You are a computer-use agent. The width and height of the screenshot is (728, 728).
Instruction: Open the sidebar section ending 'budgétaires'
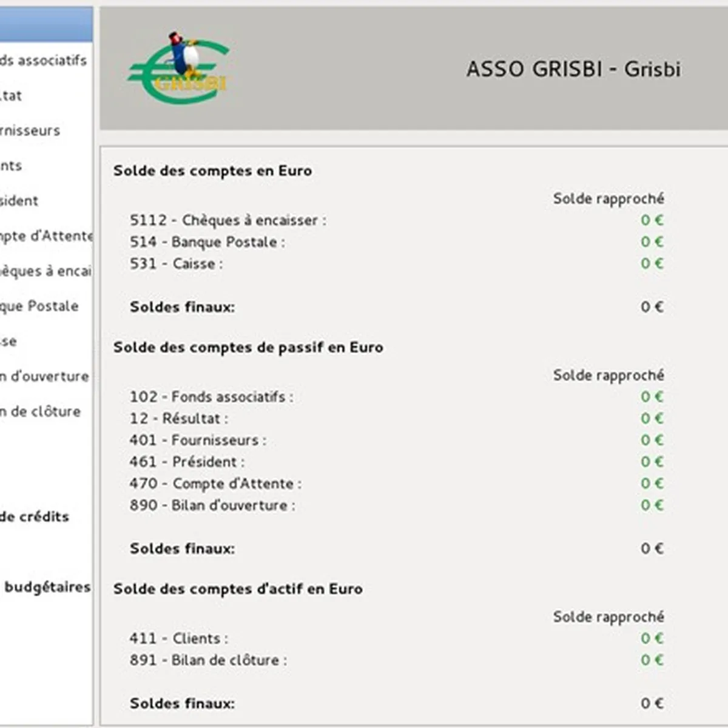tap(46, 587)
